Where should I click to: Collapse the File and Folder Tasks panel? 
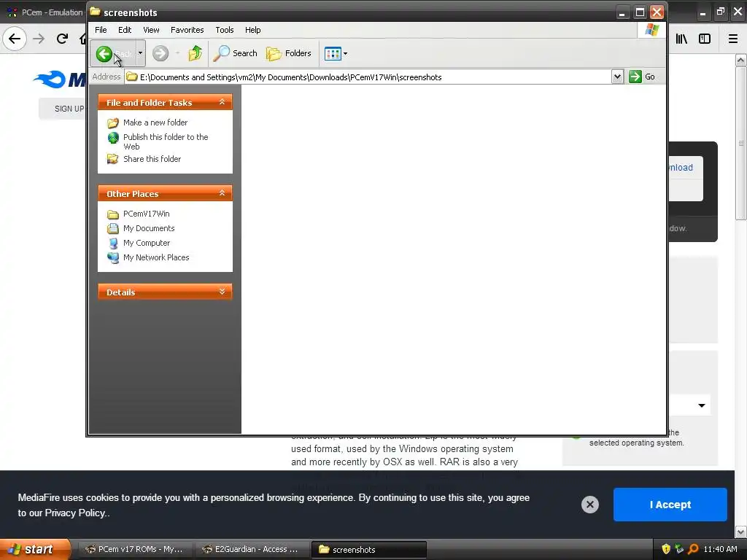point(222,102)
